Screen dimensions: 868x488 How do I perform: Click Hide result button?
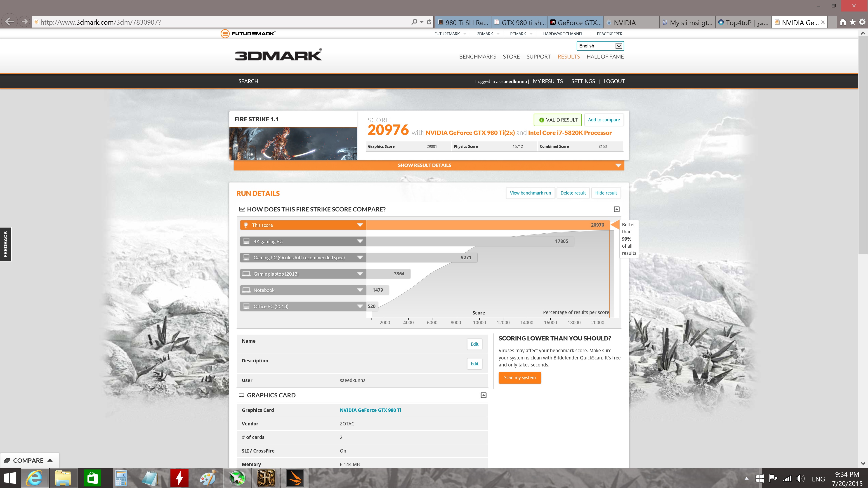click(x=606, y=193)
